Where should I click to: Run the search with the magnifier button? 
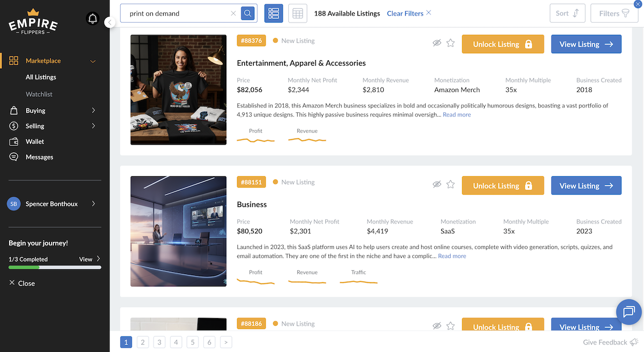click(247, 13)
